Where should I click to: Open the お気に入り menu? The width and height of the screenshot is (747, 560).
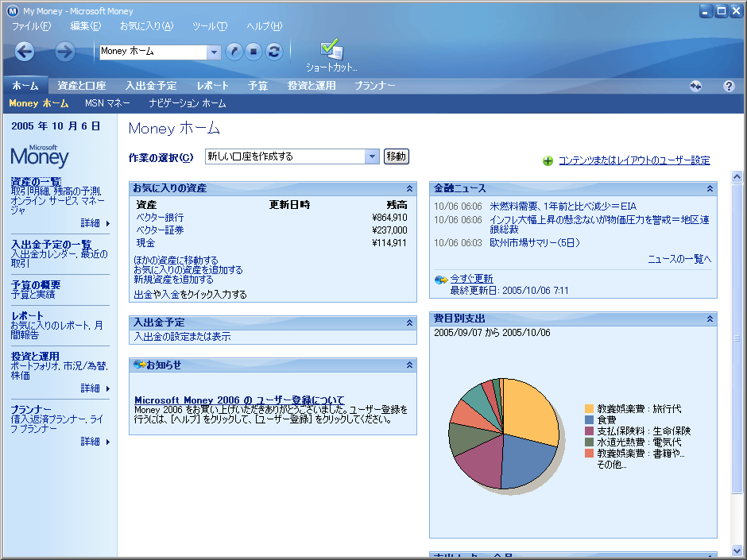146,26
